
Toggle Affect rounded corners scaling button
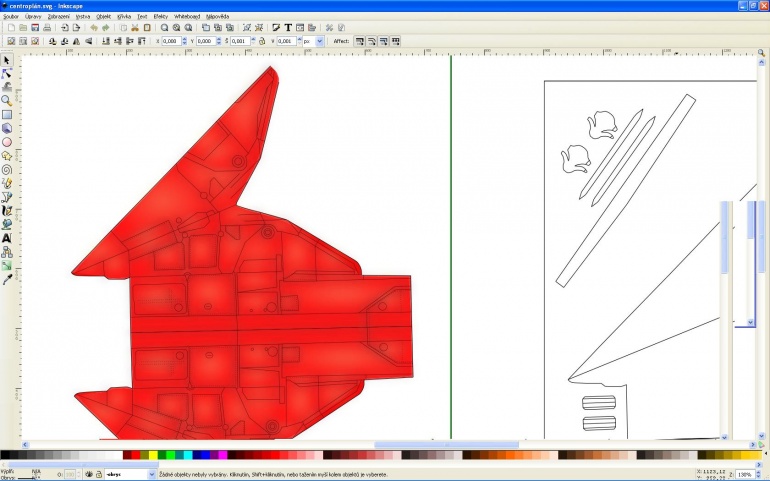point(371,41)
